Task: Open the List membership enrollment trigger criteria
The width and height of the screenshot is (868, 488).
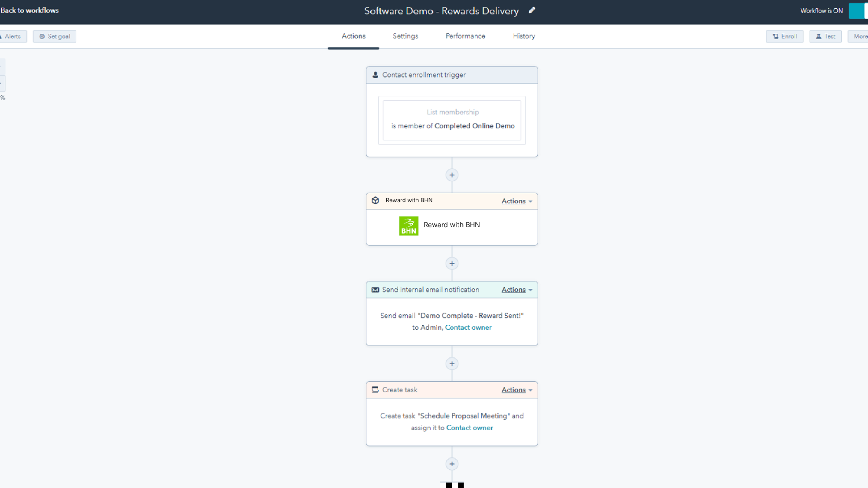Action: pyautogui.click(x=452, y=120)
